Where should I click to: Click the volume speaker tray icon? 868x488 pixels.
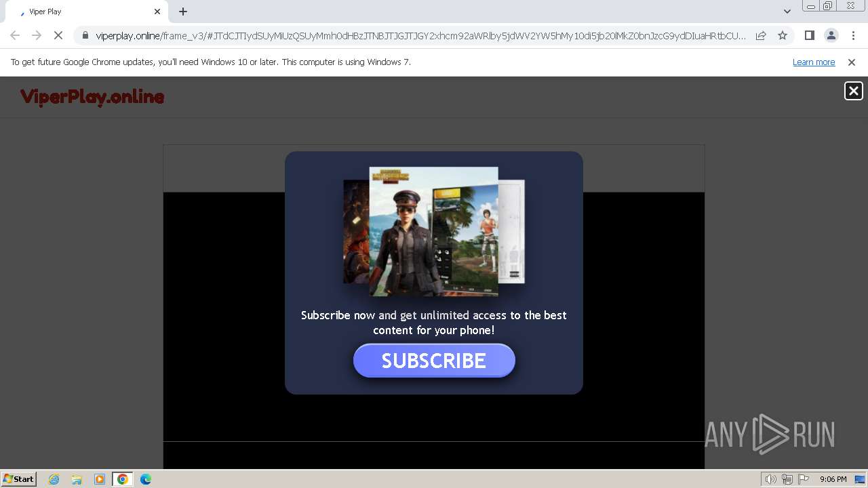click(770, 479)
